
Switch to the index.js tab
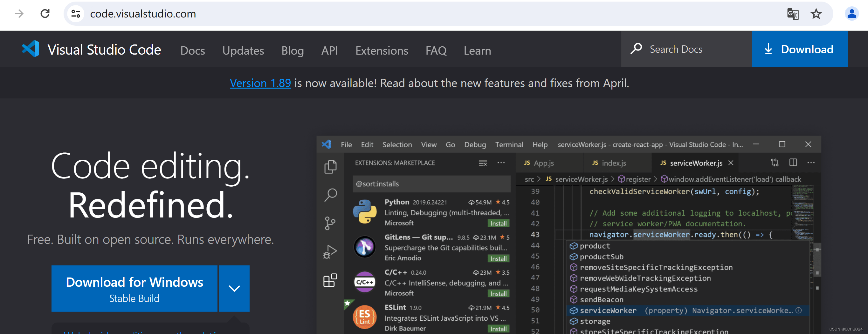[618, 163]
